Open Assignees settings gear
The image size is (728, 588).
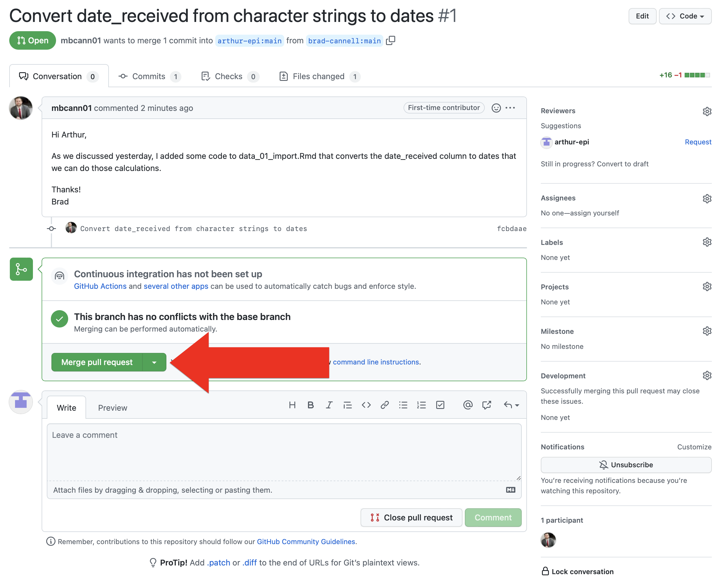pyautogui.click(x=707, y=198)
